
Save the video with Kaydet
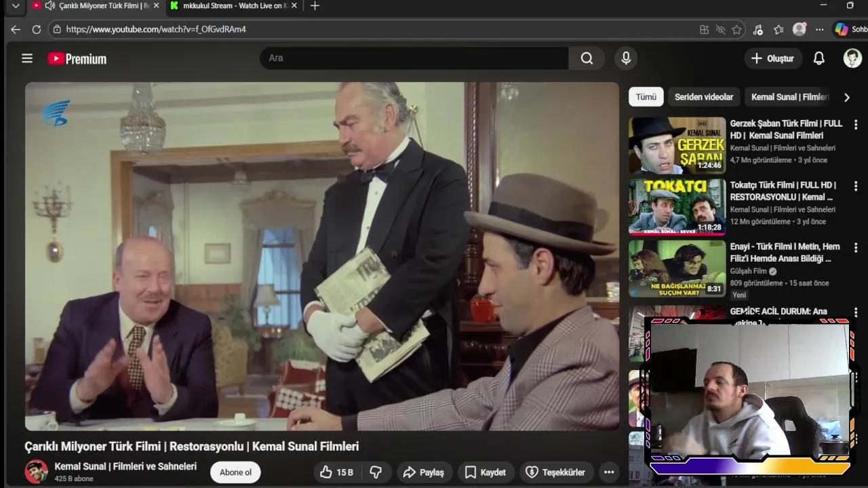[486, 472]
